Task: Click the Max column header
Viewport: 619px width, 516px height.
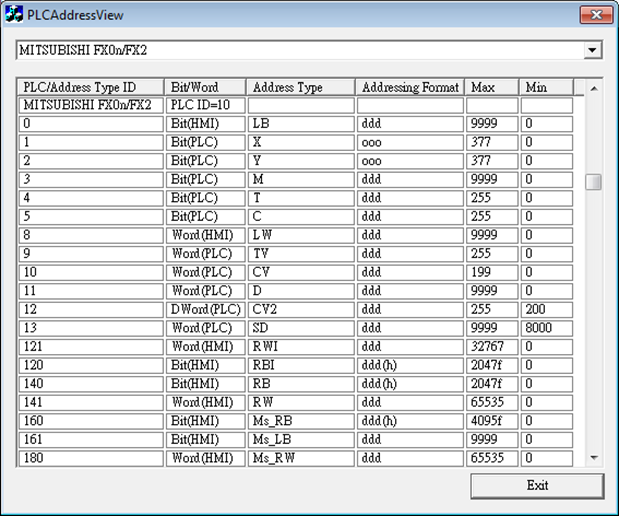Action: point(492,87)
